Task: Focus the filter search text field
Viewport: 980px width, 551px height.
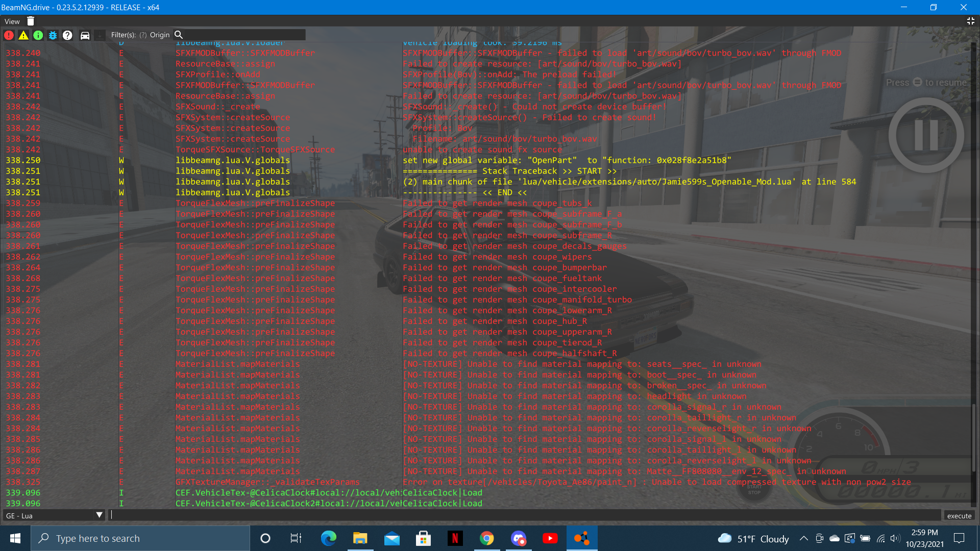Action: [x=244, y=35]
